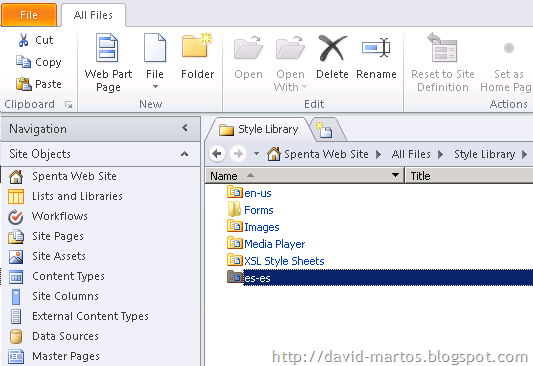Select the en-us folder
The height and width of the screenshot is (366, 533).
pyautogui.click(x=258, y=193)
